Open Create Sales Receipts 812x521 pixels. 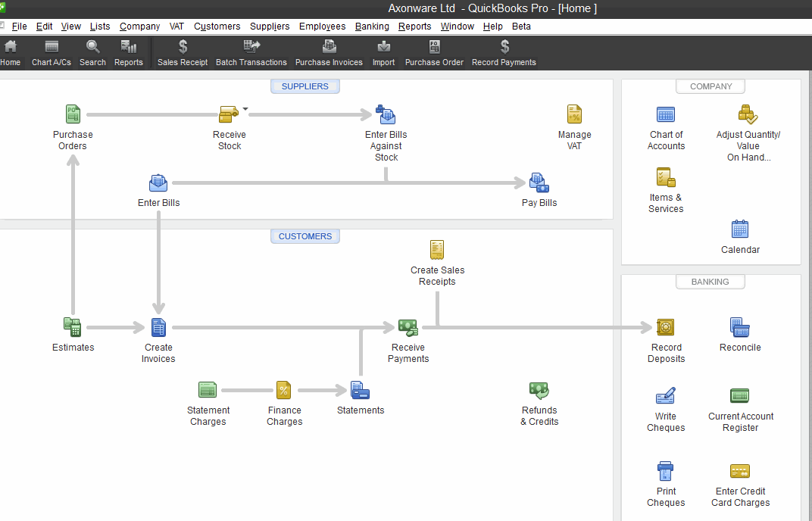click(x=437, y=250)
